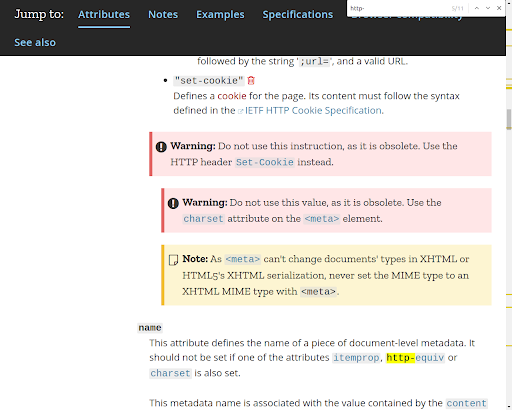Jump to the Examples section
This screenshot has height=410, width=512.
point(220,15)
